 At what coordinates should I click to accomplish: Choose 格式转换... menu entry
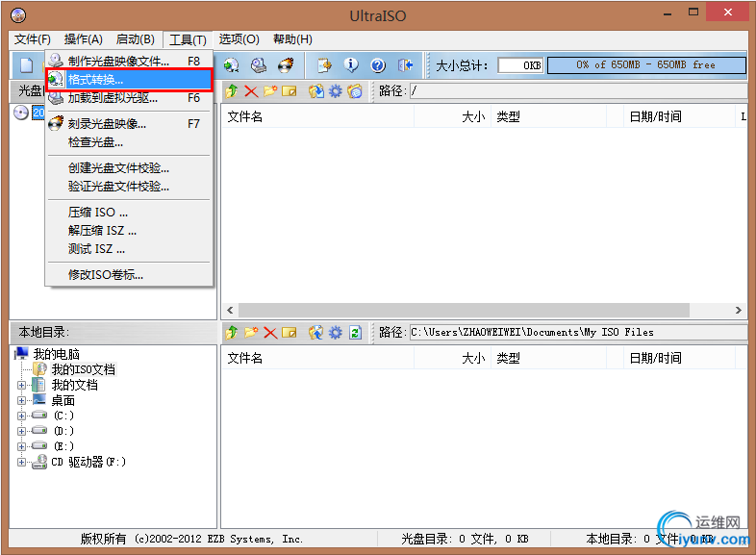pos(129,80)
